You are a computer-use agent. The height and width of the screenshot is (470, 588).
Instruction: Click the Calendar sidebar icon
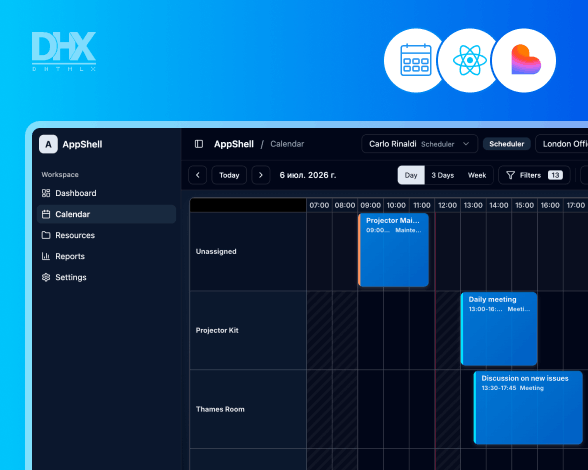(46, 214)
